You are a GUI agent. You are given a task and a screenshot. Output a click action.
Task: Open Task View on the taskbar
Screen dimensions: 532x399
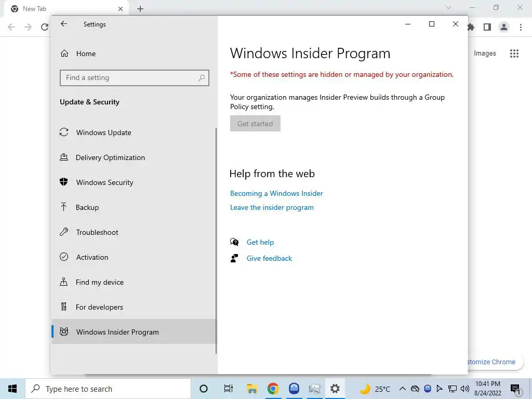click(229, 389)
